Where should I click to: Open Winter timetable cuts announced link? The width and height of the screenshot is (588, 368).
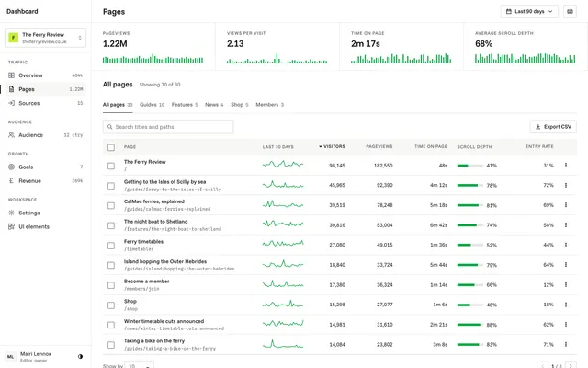[x=164, y=321]
